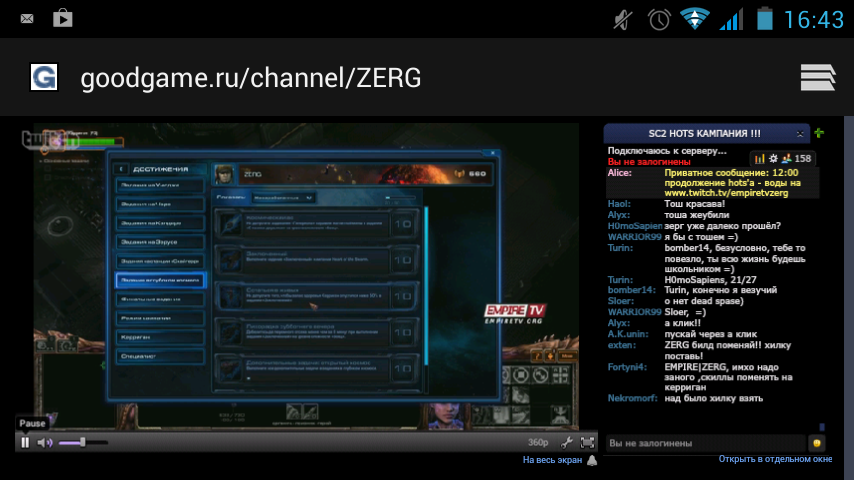
Task: Click username Alice in chat
Action: point(619,173)
